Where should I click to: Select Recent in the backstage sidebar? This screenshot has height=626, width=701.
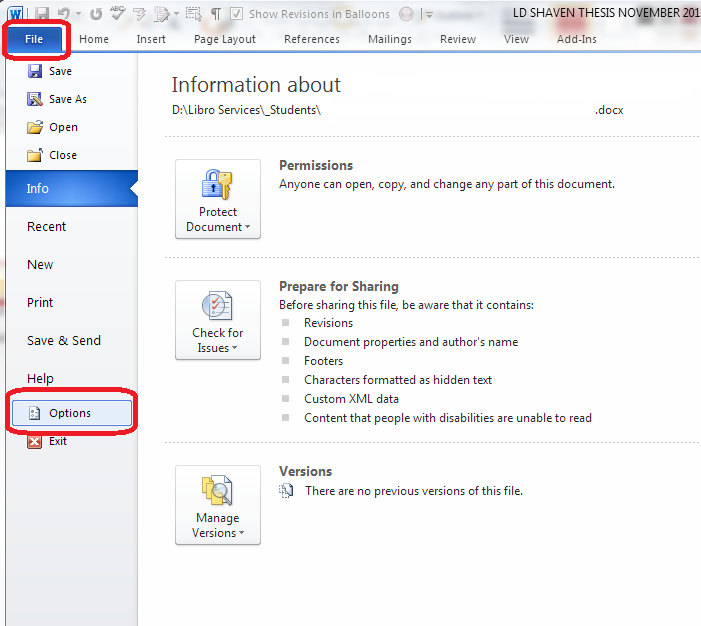point(47,227)
